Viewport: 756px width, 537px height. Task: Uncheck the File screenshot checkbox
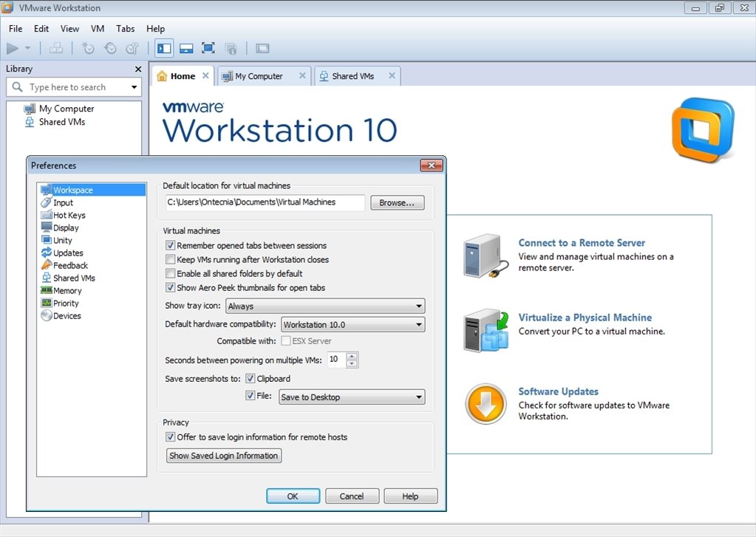click(x=251, y=396)
